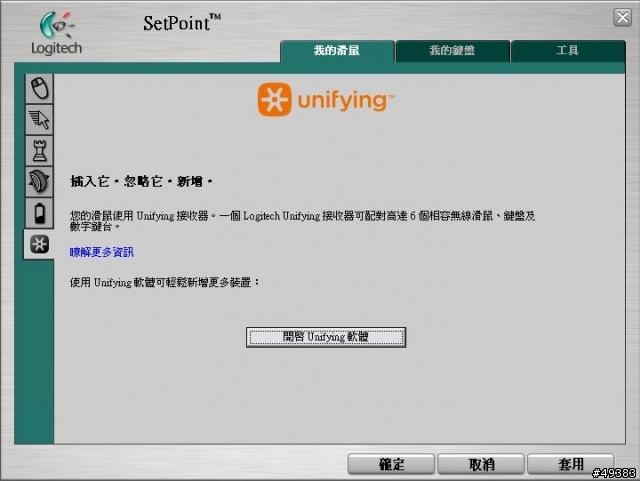Apply changes with the 套用 button
The image size is (640, 481).
(x=571, y=464)
